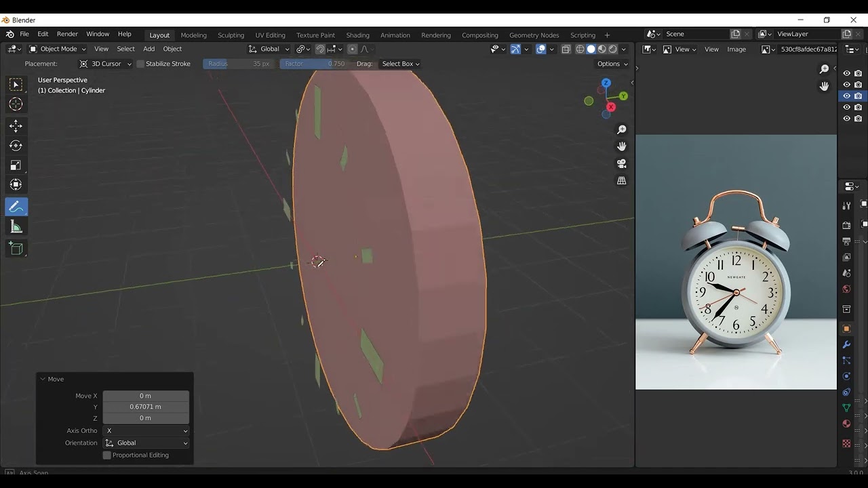
Task: Click the active Annotate pencil tool
Action: point(16,207)
